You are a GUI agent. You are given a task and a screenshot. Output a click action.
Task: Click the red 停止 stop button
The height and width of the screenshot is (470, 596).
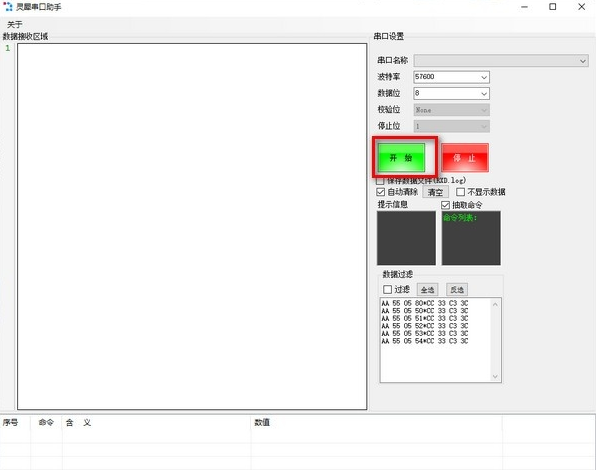pos(465,158)
